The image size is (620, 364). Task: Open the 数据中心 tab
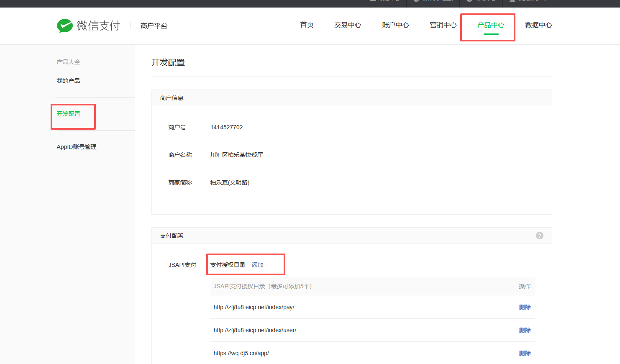point(538,25)
